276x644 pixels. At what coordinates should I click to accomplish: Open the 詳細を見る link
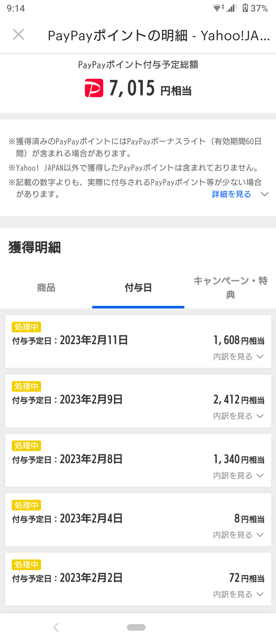231,194
